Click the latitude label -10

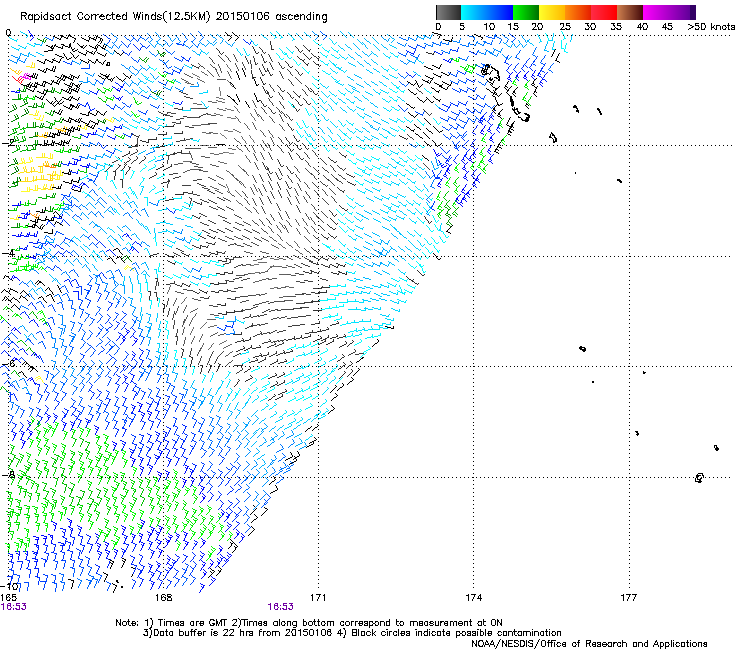point(9,586)
